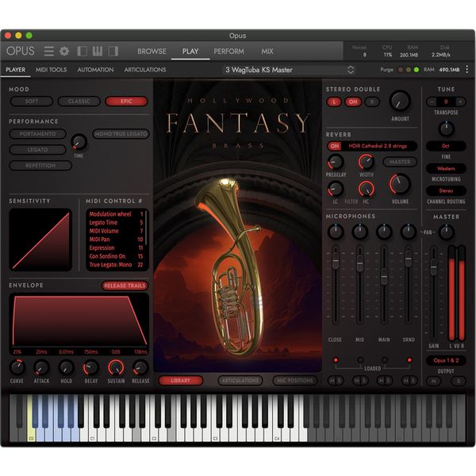Adjust the reverb Predelay knob
The height and width of the screenshot is (476, 476).
(x=336, y=162)
